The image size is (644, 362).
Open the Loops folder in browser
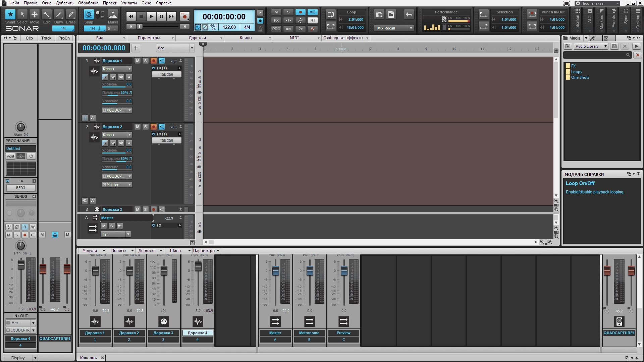click(576, 72)
